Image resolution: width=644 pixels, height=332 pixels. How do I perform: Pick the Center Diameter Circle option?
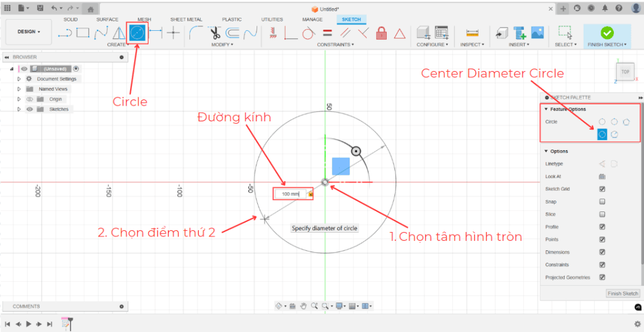click(x=602, y=134)
